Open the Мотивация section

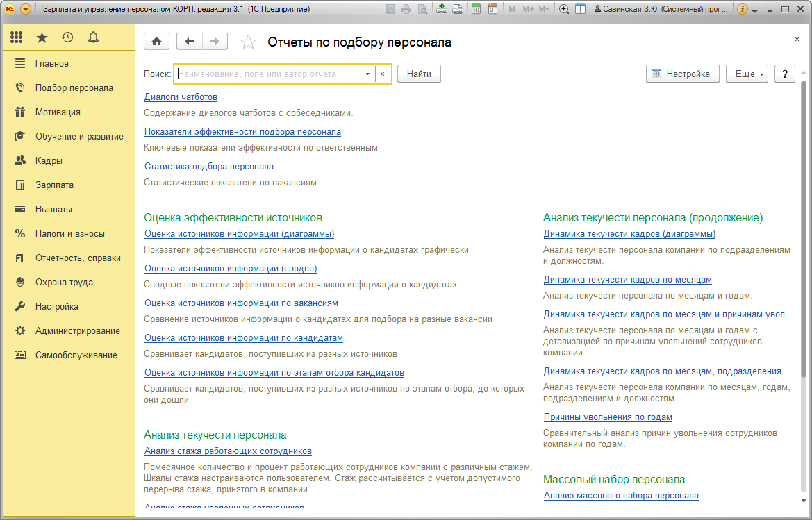[69, 112]
